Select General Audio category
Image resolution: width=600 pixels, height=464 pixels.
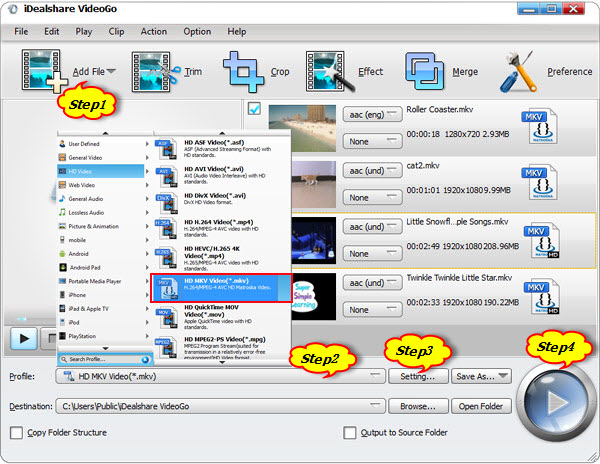point(103,199)
